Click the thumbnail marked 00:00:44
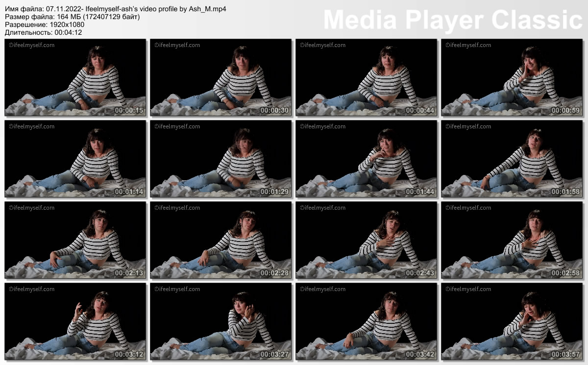This screenshot has width=588, height=365. 367,77
